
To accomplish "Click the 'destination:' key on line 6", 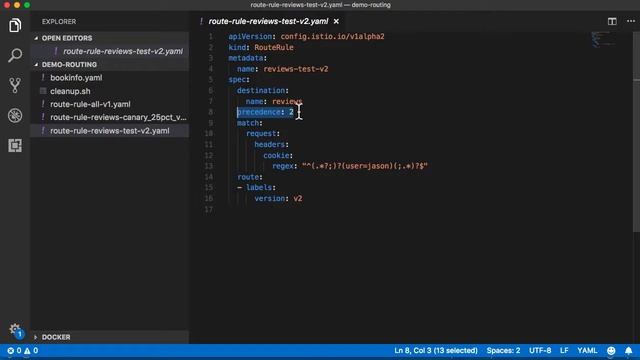I will pyautogui.click(x=262, y=91).
